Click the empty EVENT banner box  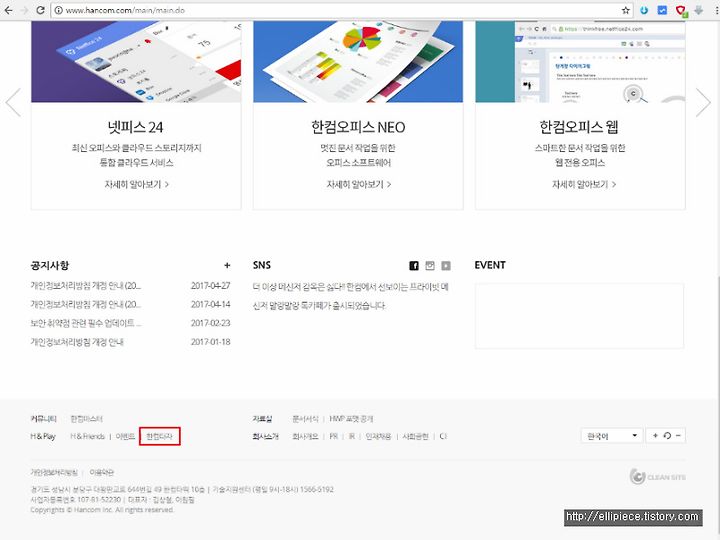(x=579, y=316)
